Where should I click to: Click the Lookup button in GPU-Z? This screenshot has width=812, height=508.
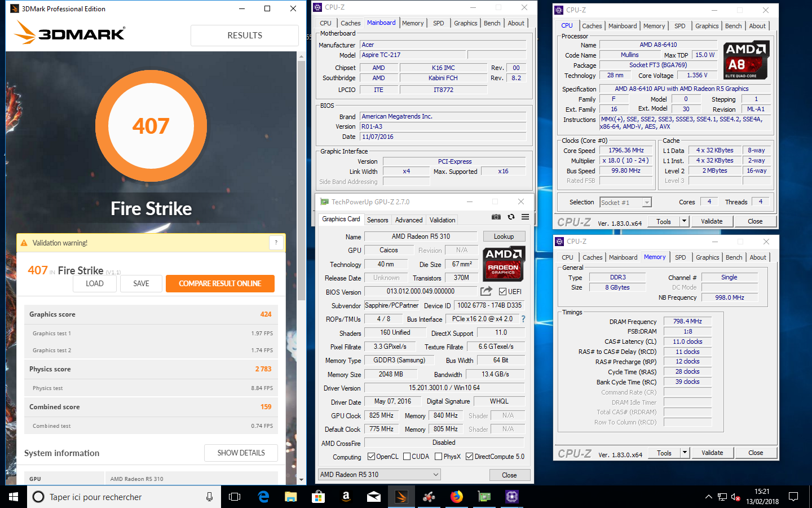pyautogui.click(x=504, y=237)
